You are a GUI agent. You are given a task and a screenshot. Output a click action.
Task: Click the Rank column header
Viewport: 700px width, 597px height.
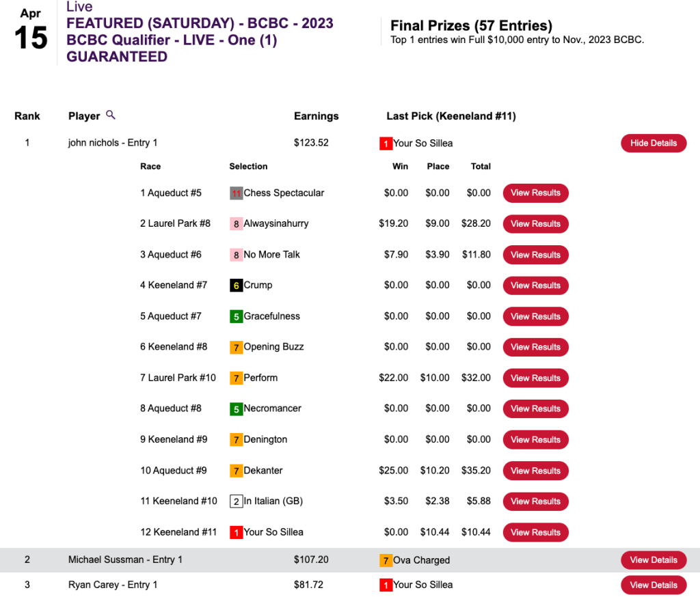click(27, 116)
